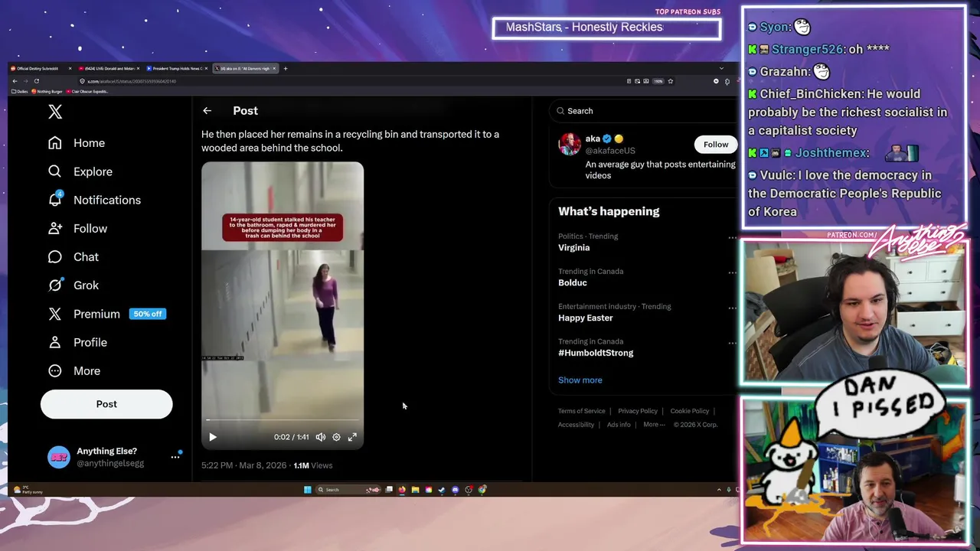Open Terms of Service link
Screen dimensions: 980x551
[x=582, y=411]
